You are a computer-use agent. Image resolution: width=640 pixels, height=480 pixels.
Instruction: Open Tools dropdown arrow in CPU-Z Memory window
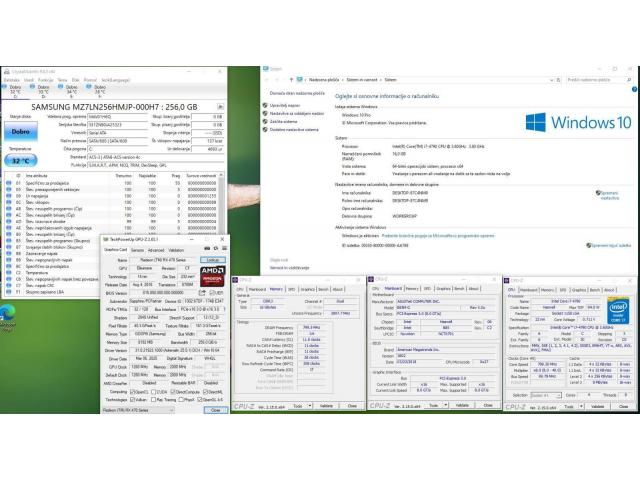309,406
